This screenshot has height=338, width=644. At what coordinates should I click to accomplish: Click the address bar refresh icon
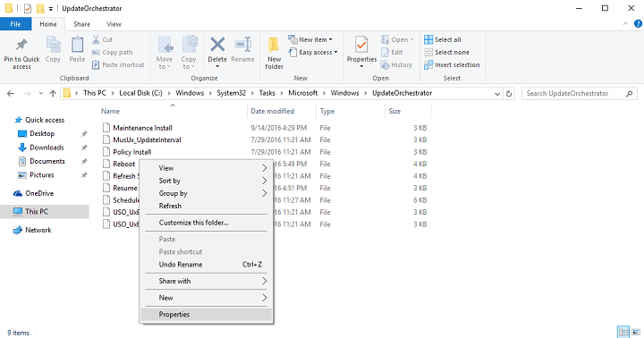(509, 93)
